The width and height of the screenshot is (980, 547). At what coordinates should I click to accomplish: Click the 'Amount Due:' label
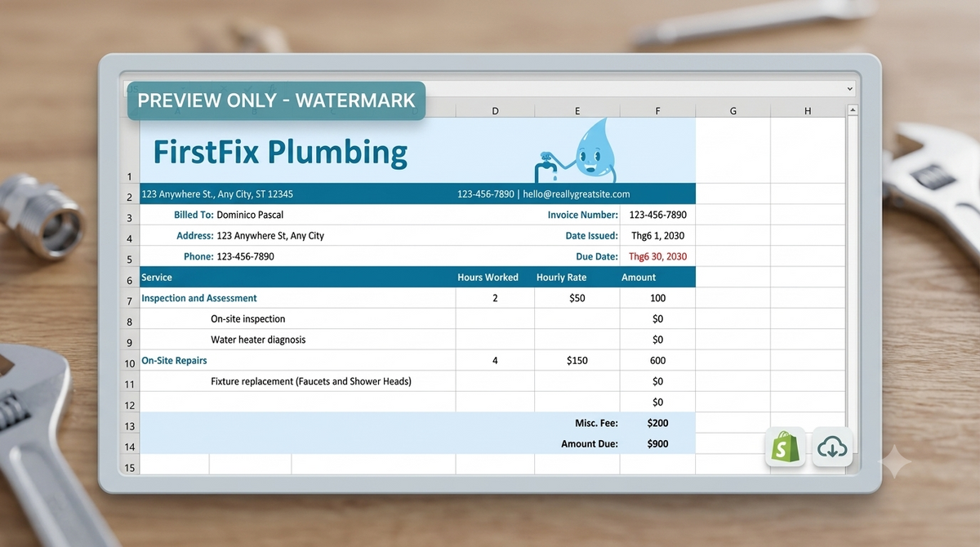point(590,444)
